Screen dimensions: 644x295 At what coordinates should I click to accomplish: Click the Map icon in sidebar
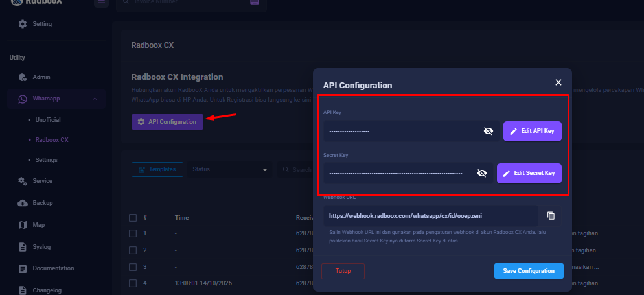pyautogui.click(x=23, y=225)
